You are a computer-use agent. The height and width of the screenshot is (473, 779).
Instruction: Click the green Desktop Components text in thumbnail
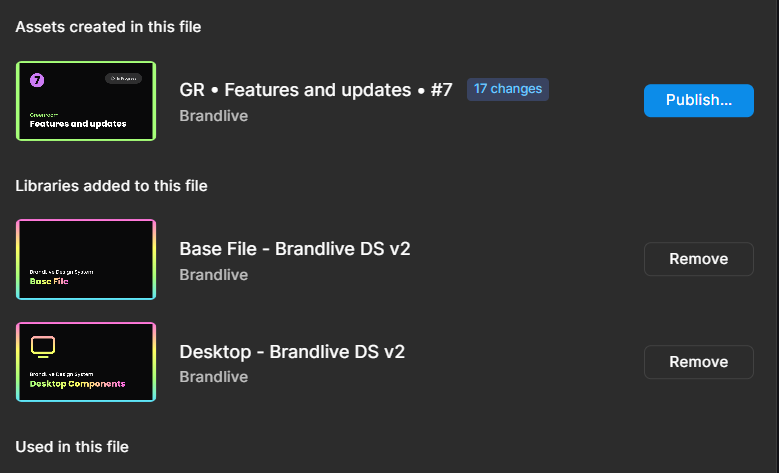click(78, 384)
